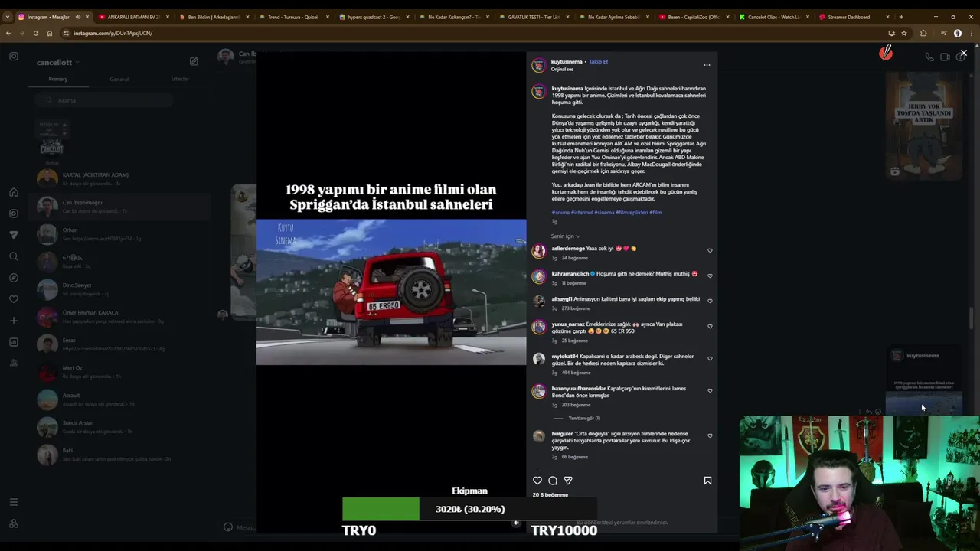Open Dashboard chart icon in sidebar
The width and height of the screenshot is (980, 551).
point(14,342)
